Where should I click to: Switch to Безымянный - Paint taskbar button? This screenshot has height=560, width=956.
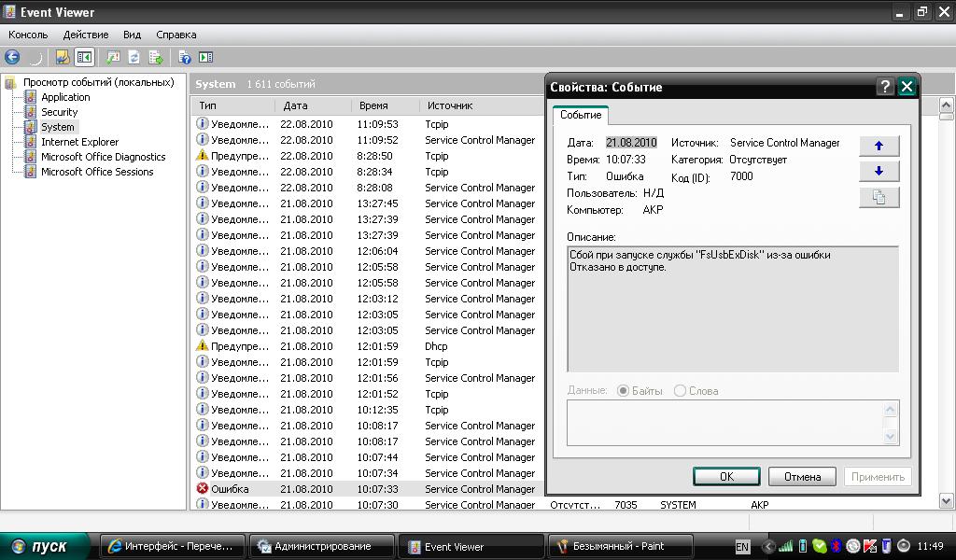pyautogui.click(x=621, y=547)
